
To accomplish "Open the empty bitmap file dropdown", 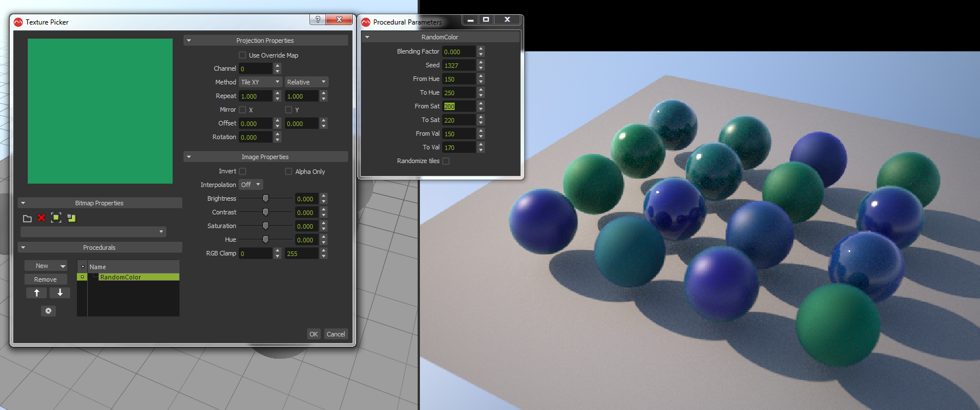I will pyautogui.click(x=93, y=232).
